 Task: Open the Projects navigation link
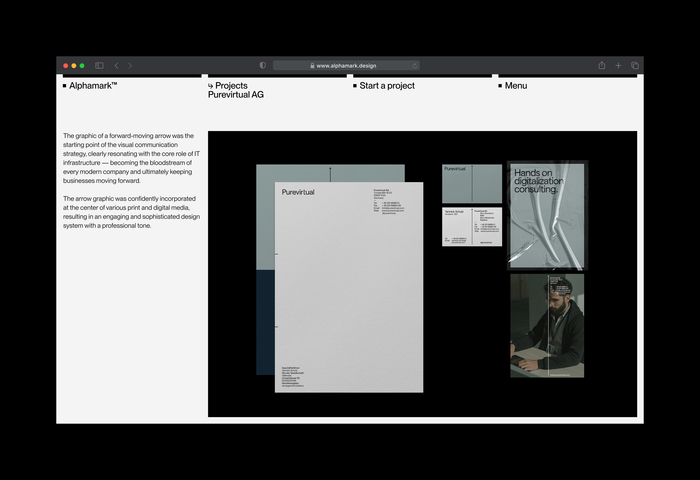228,86
